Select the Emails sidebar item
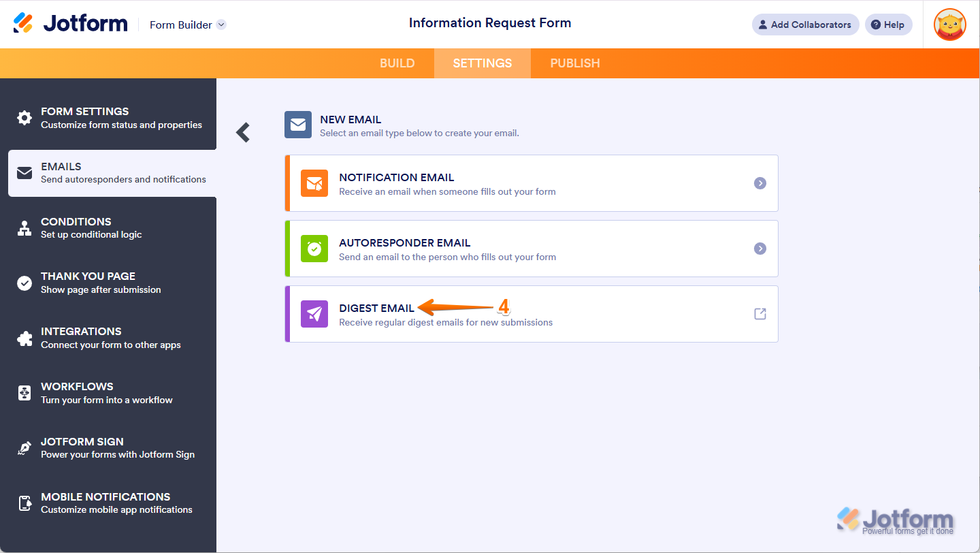 coord(112,173)
